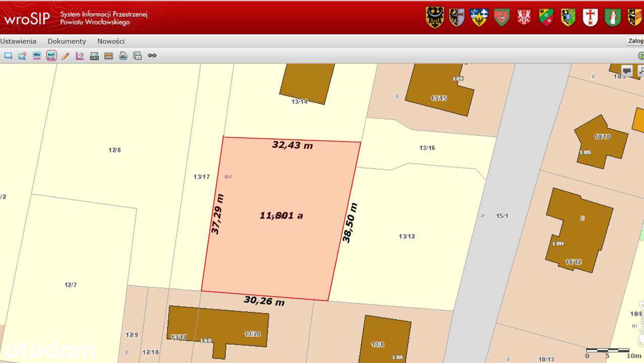This screenshot has width=644, height=363.
Task: Select the area measurement (km²) tool
Action: pos(51,55)
